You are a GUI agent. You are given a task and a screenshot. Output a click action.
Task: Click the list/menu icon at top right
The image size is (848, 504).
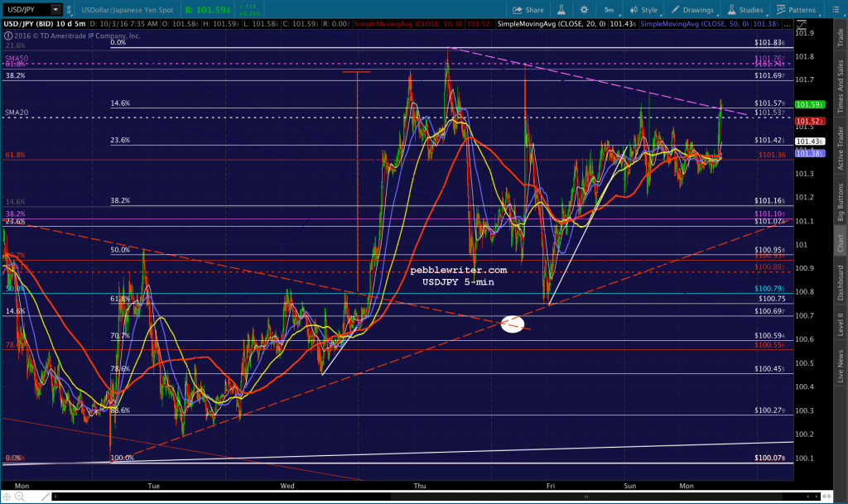pos(835,10)
